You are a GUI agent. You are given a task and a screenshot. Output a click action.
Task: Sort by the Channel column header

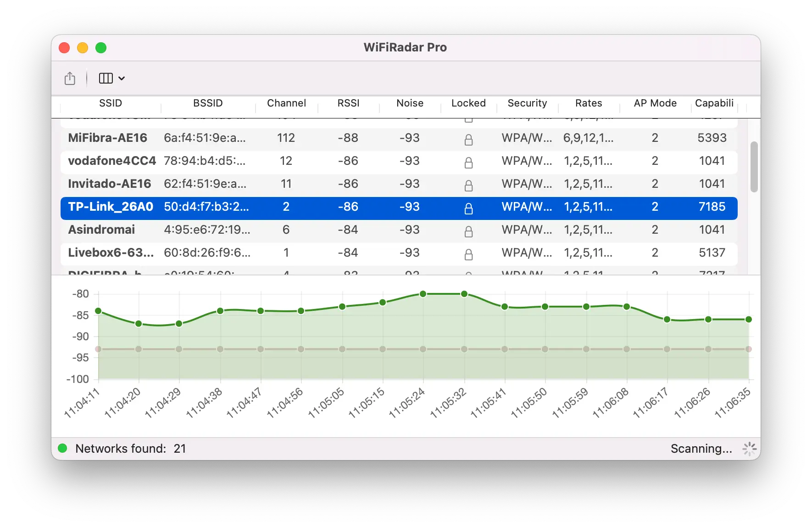(286, 103)
